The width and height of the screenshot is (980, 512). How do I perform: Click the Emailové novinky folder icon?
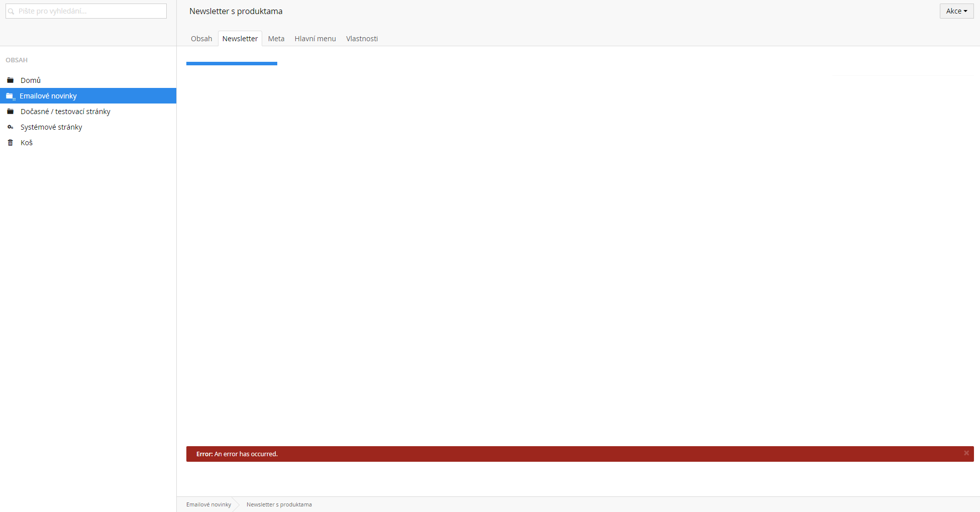pos(10,96)
